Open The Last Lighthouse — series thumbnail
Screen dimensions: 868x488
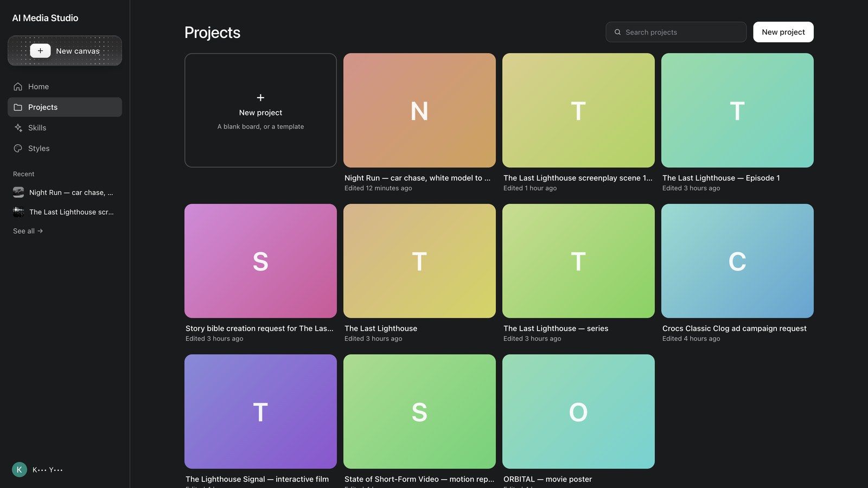pyautogui.click(x=578, y=261)
